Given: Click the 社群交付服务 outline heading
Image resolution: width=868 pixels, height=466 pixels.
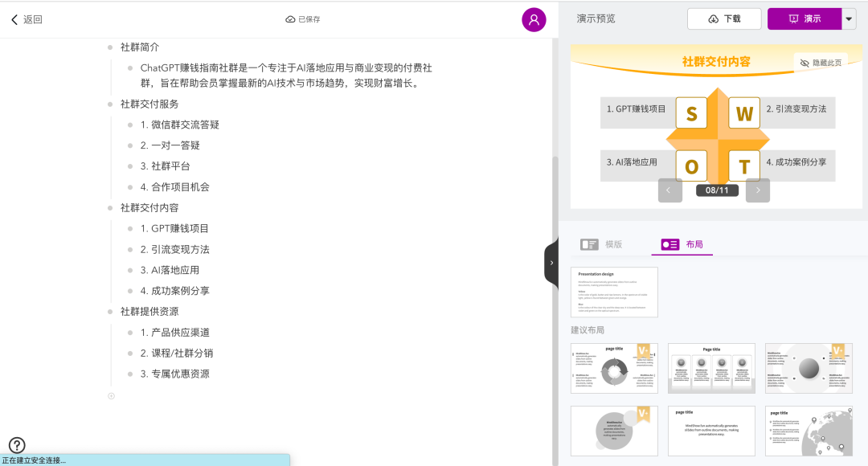Looking at the screenshot, I should point(149,104).
